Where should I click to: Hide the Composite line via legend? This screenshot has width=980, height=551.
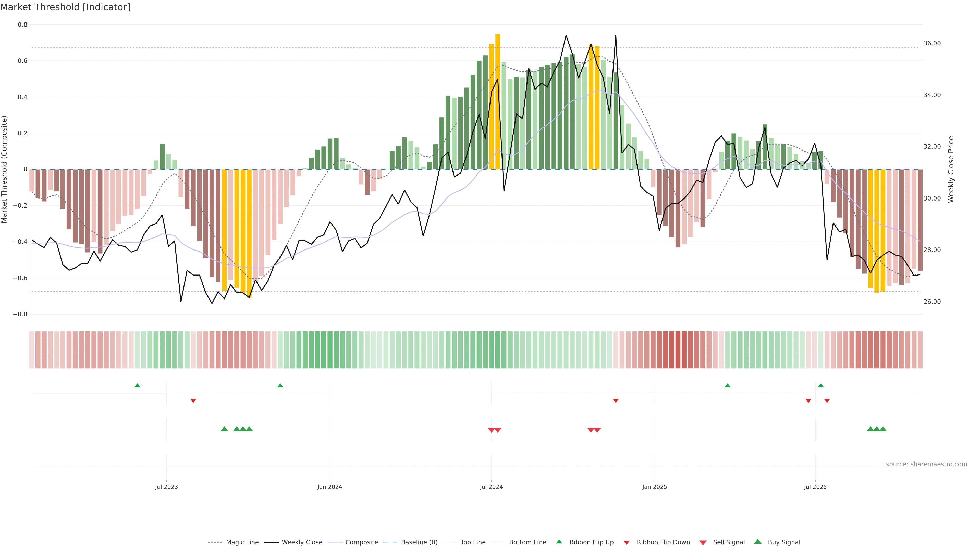click(x=361, y=542)
